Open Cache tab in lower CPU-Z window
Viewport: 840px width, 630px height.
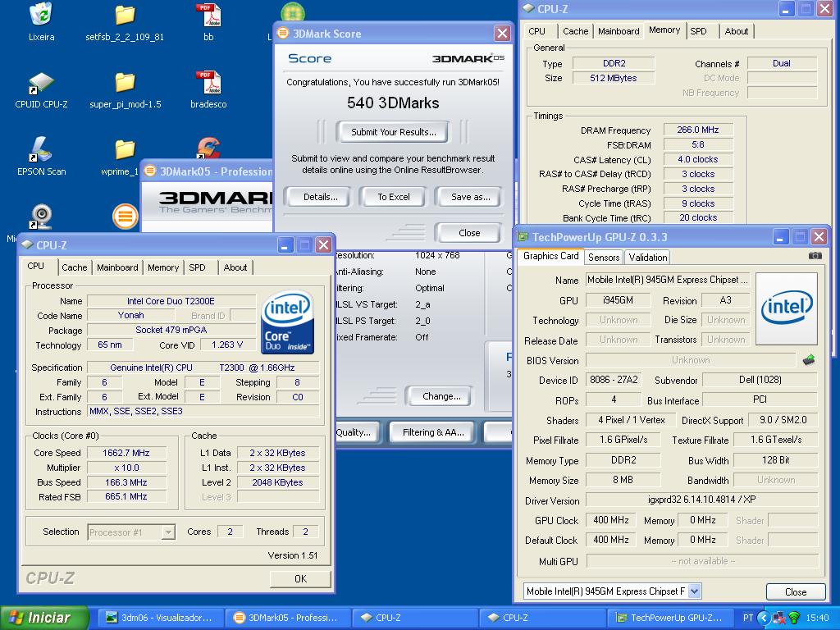click(75, 267)
